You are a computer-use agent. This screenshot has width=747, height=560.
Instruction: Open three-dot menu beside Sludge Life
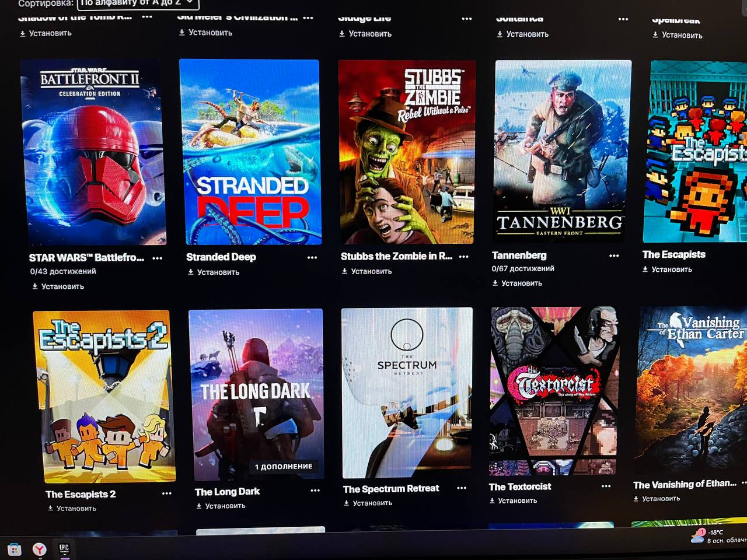coord(467,19)
